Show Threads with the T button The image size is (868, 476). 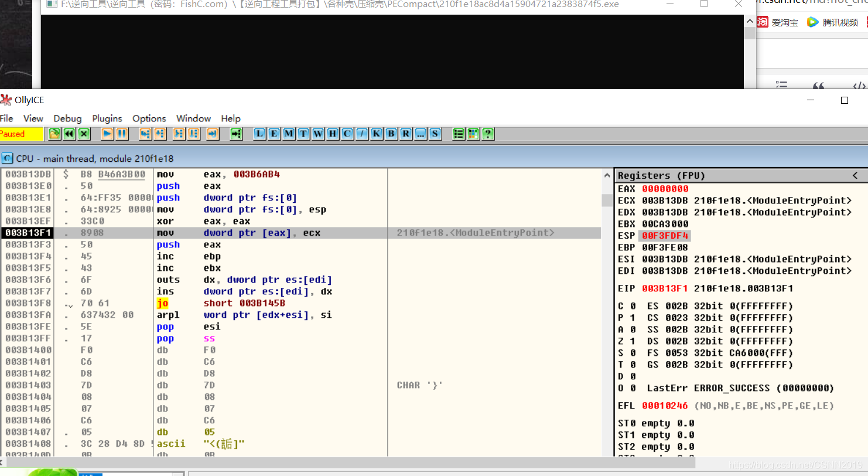[303, 134]
